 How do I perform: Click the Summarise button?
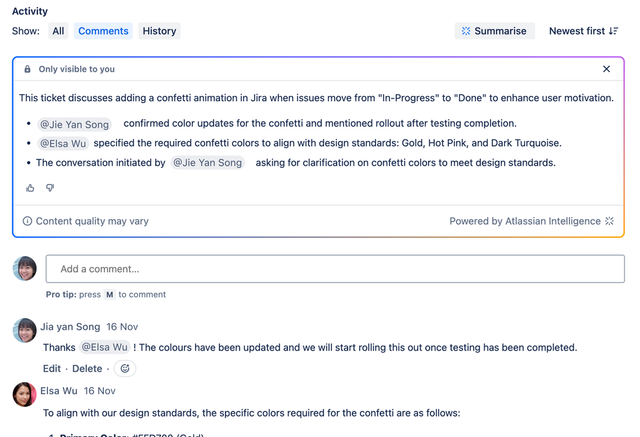(494, 31)
